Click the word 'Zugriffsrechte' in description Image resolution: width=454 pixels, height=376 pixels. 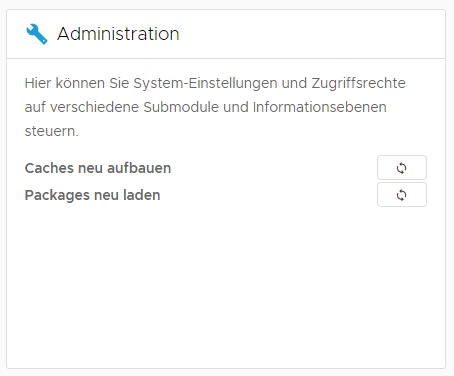[358, 83]
